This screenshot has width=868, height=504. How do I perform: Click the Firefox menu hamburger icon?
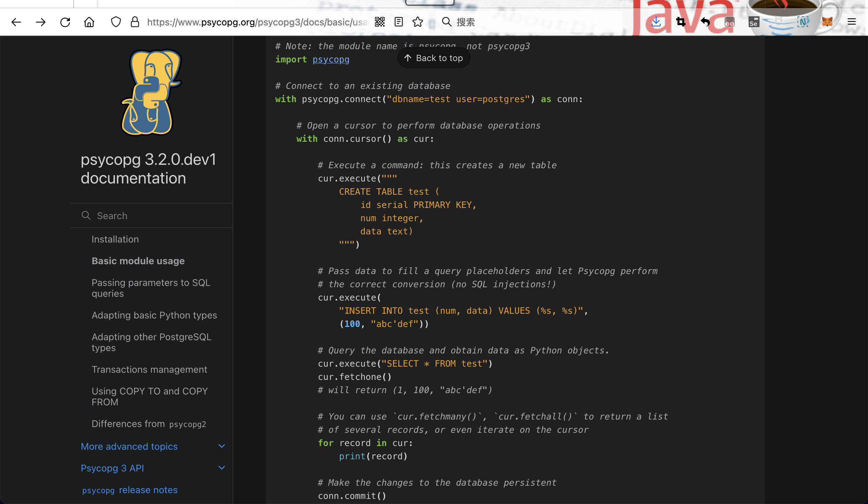[852, 22]
